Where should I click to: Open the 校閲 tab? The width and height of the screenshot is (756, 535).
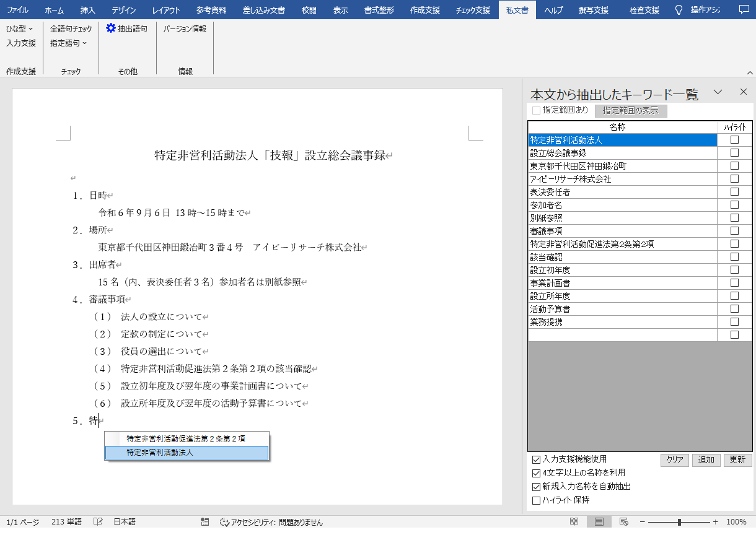click(x=309, y=10)
